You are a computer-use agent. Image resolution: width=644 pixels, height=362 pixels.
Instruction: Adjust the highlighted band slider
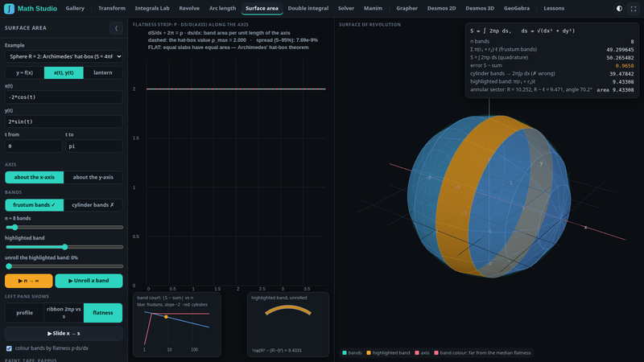click(64, 247)
